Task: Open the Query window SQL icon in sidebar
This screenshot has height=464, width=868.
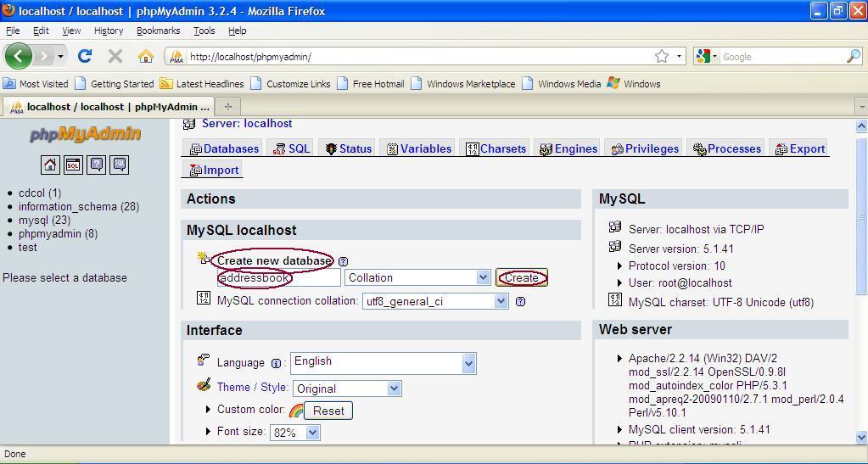Action: click(x=73, y=165)
